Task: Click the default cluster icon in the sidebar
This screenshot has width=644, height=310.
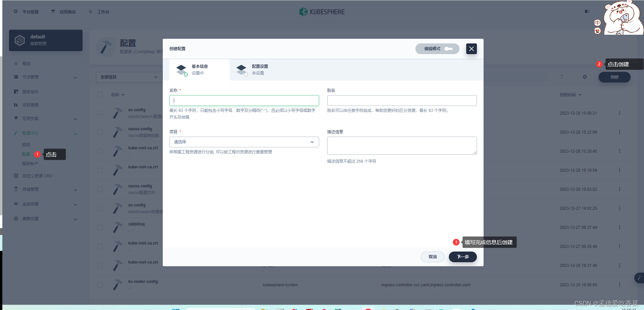Action: pos(20,40)
